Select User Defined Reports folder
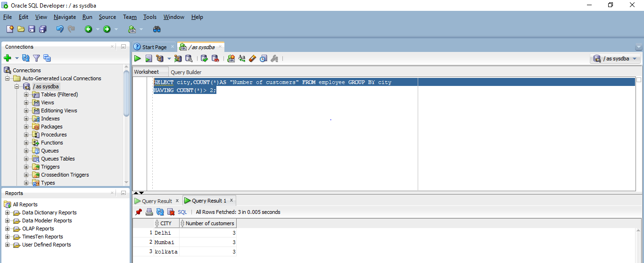This screenshot has height=263, width=644. click(x=47, y=245)
